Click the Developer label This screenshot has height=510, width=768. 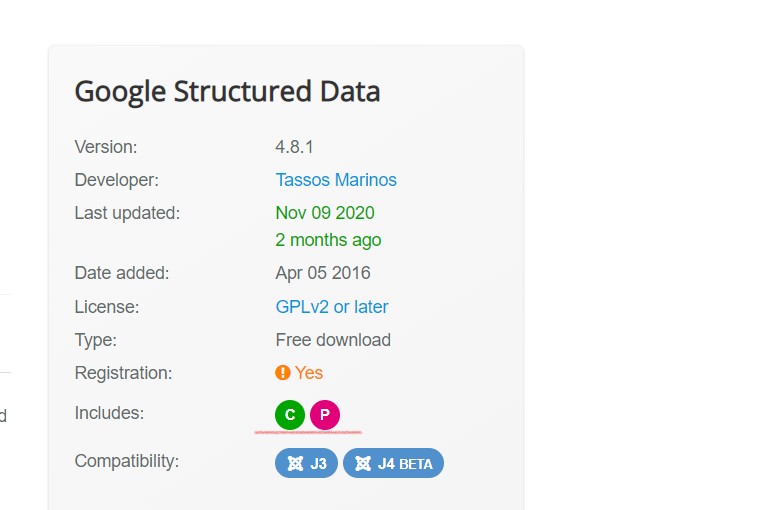(117, 180)
